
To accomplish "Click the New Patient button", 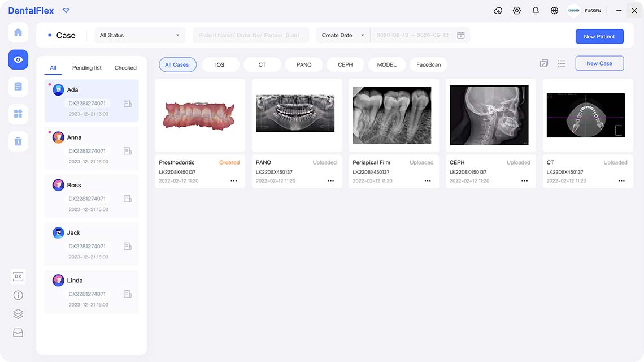I will (x=599, y=36).
